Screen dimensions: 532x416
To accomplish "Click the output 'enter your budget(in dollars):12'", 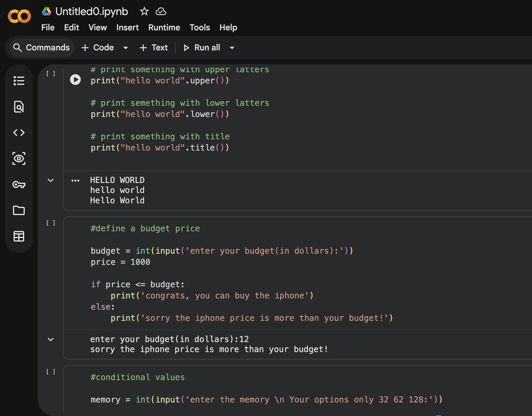I will tap(169, 339).
